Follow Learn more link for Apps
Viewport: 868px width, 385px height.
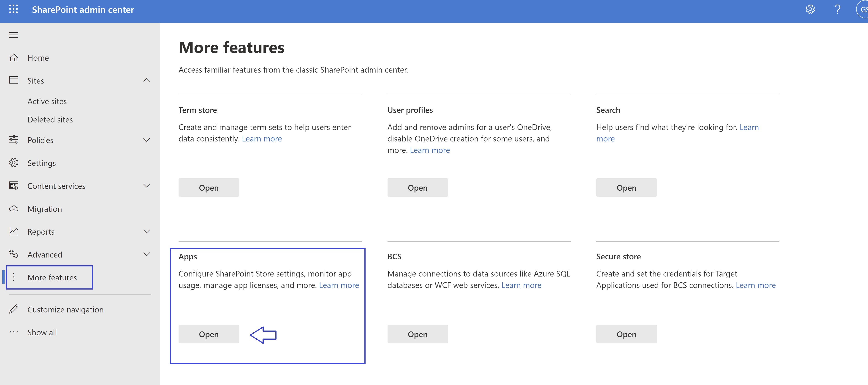coord(339,285)
